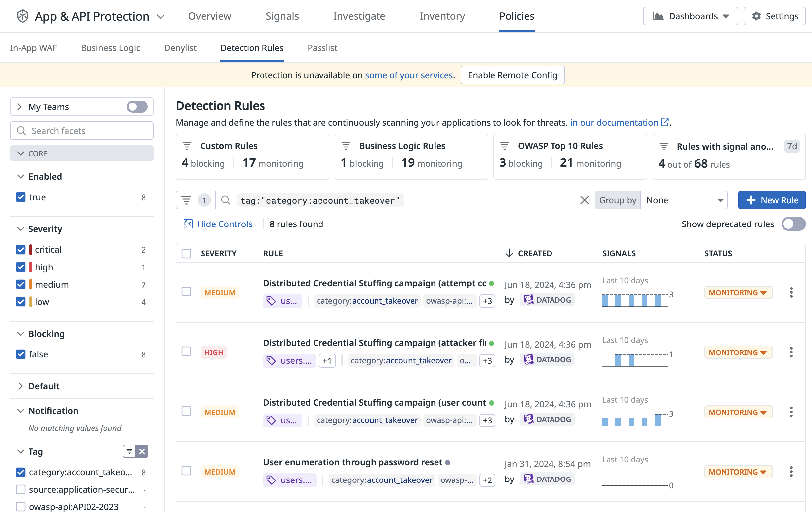The height and width of the screenshot is (512, 812).
Task: Click the New Rule button
Action: pos(772,200)
